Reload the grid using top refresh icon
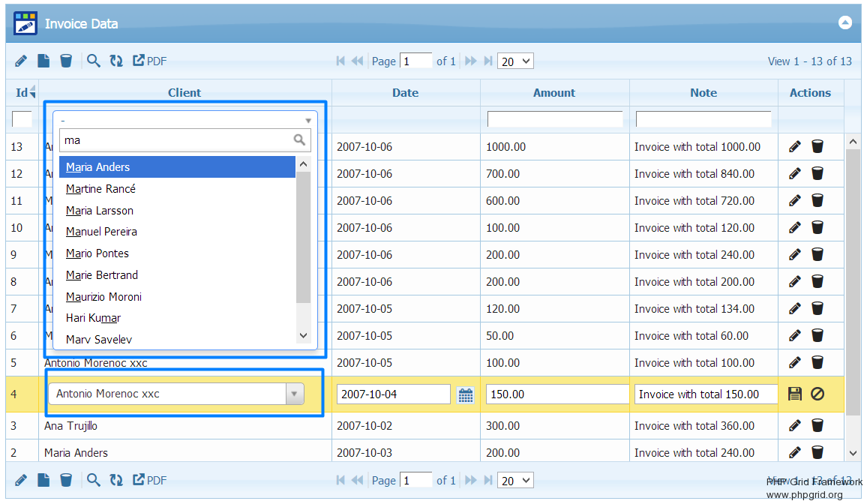 [x=116, y=61]
